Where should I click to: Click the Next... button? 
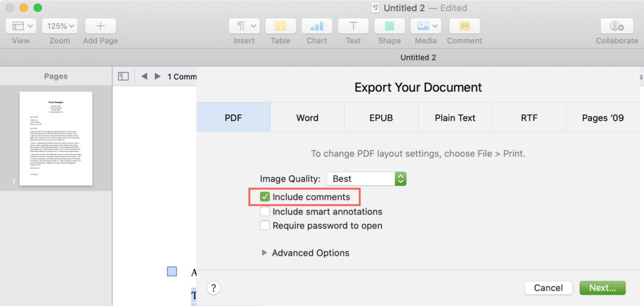pos(603,288)
